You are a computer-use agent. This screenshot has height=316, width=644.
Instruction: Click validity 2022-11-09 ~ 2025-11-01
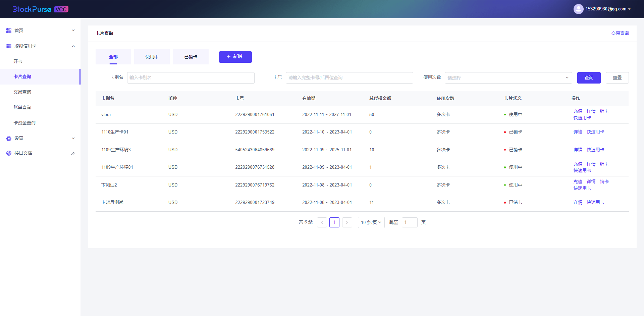click(x=327, y=150)
